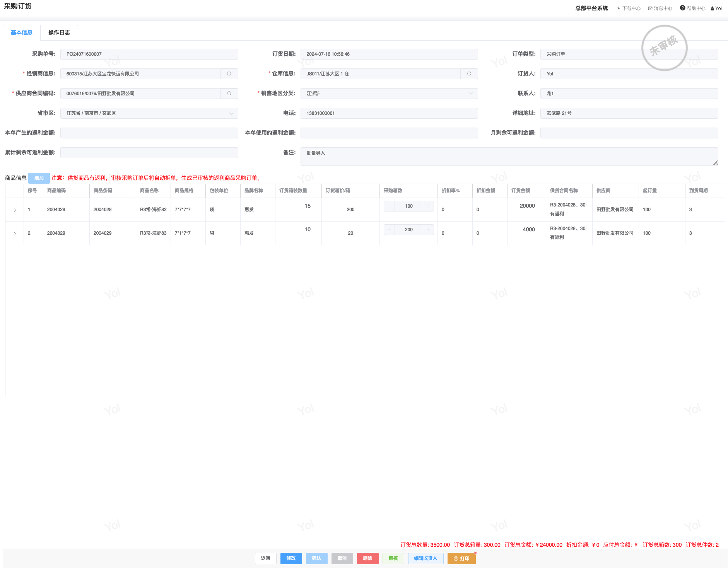Click the 订货总箱数 300 summary text
This screenshot has width=728, height=568.
[662, 545]
